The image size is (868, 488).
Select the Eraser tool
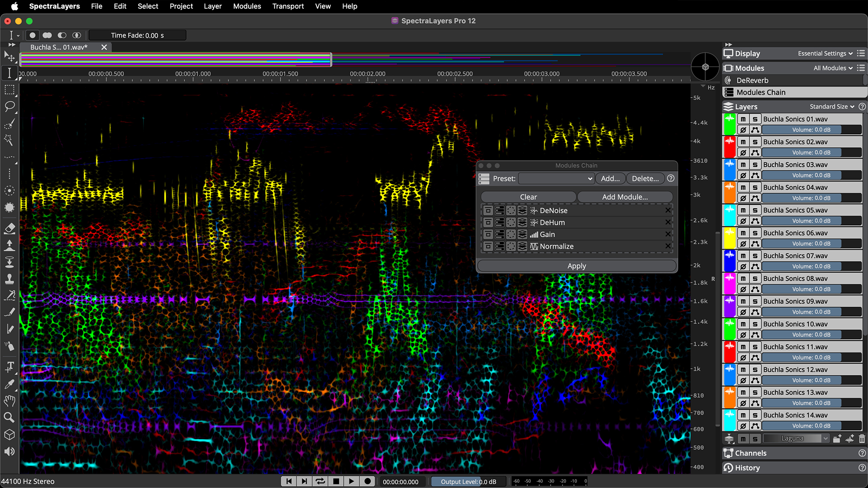[x=9, y=229]
